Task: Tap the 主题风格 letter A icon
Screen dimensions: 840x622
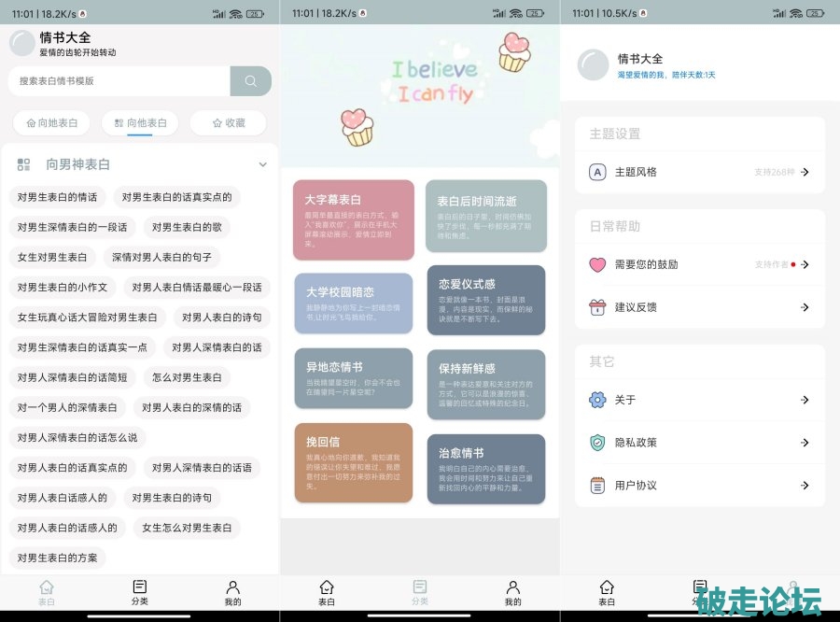Action: [597, 172]
